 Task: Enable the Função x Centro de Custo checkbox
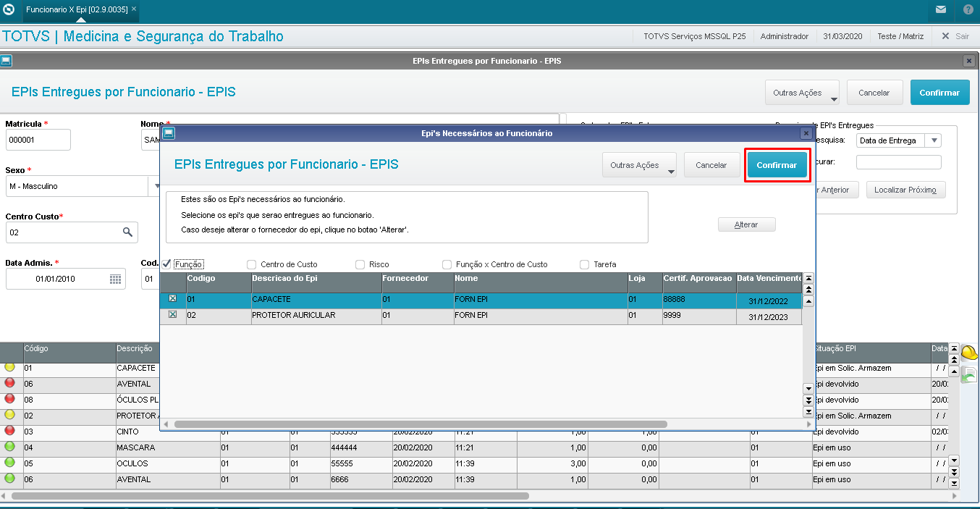[447, 264]
